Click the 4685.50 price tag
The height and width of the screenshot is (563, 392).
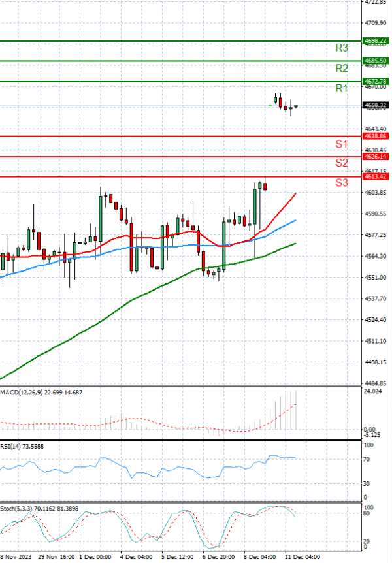point(375,61)
